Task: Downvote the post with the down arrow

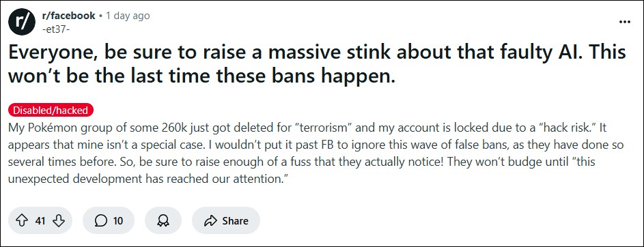Action: (x=59, y=221)
